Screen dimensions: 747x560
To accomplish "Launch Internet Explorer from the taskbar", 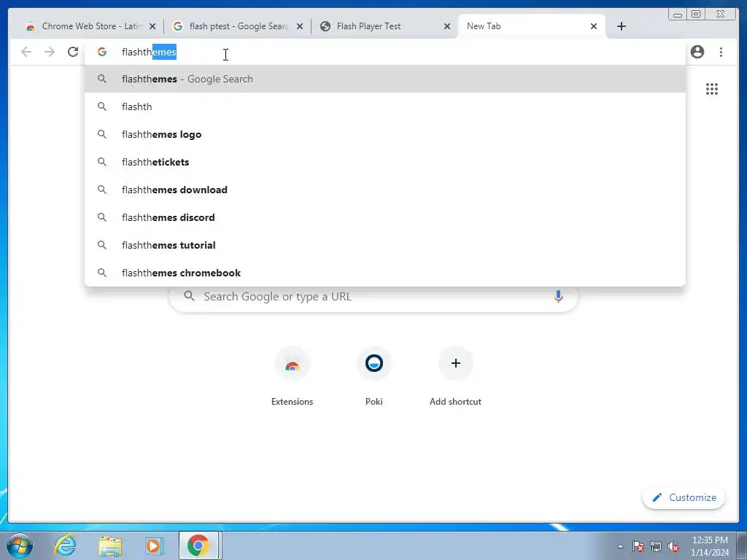I will [x=65, y=545].
